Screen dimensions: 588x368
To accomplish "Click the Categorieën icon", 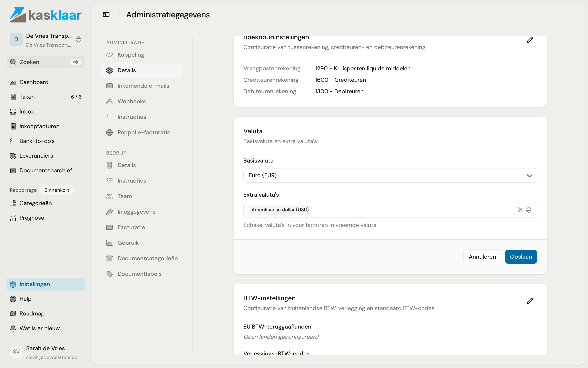I will [13, 203].
